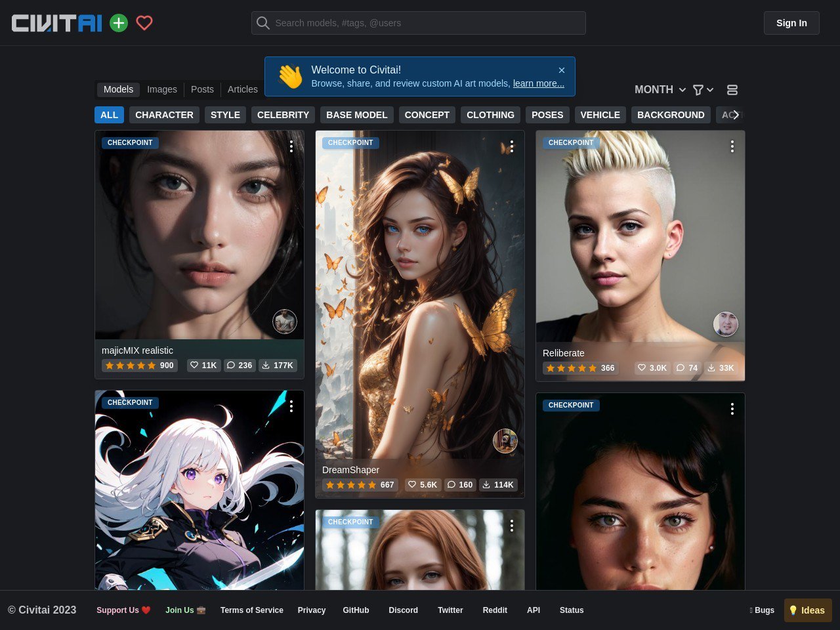Open the GitHub footer link

click(x=356, y=610)
